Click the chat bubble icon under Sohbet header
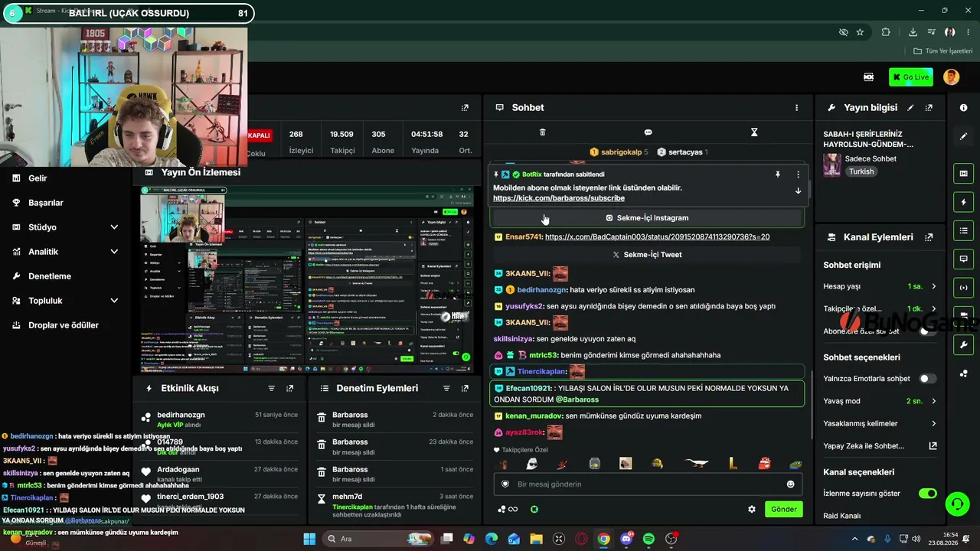Screen dimensions: 980x551 click(648, 132)
